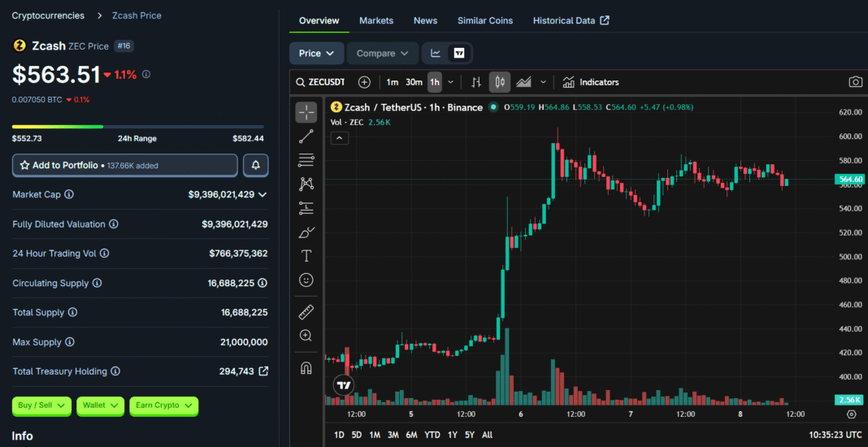Image resolution: width=868 pixels, height=447 pixels.
Task: Set chart range to All
Action: pyautogui.click(x=487, y=435)
